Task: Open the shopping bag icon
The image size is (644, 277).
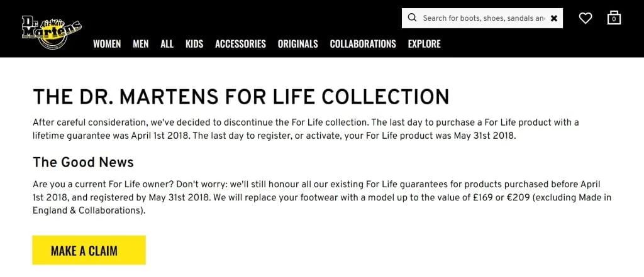Action: (x=614, y=18)
